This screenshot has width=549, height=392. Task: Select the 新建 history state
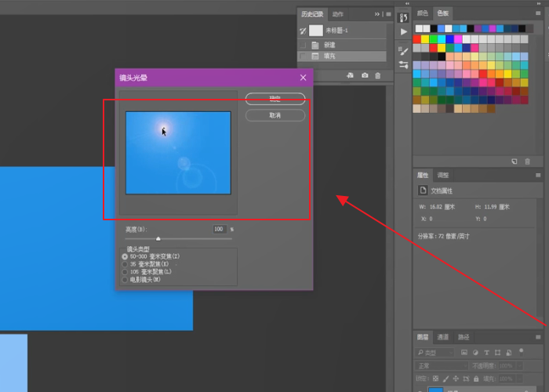[342, 45]
